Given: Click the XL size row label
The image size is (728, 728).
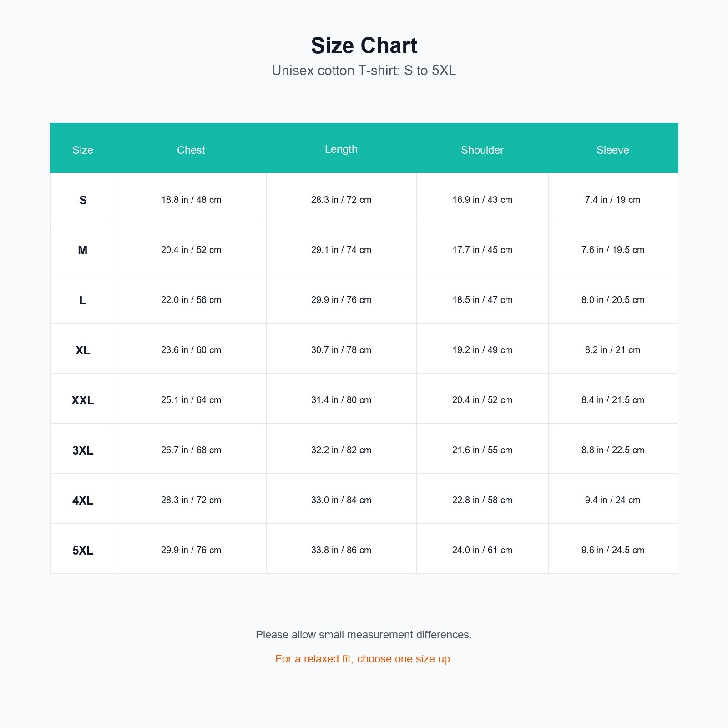Looking at the screenshot, I should [x=83, y=350].
